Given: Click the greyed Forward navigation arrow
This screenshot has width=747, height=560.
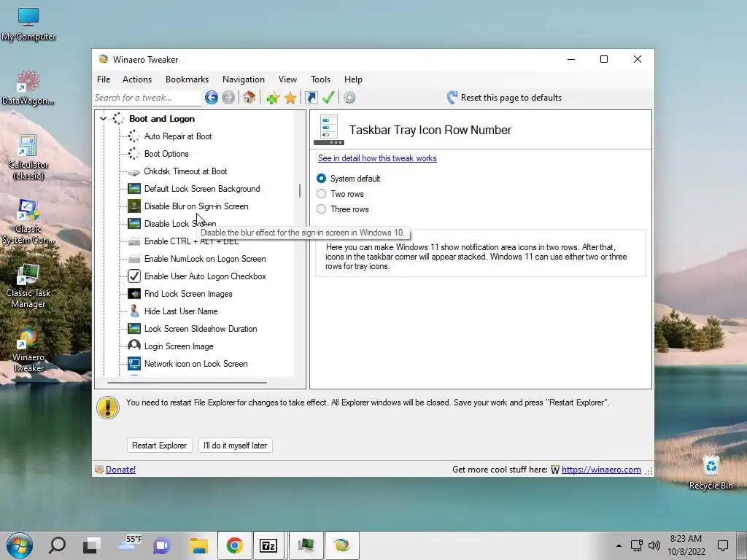Looking at the screenshot, I should pos(228,98).
